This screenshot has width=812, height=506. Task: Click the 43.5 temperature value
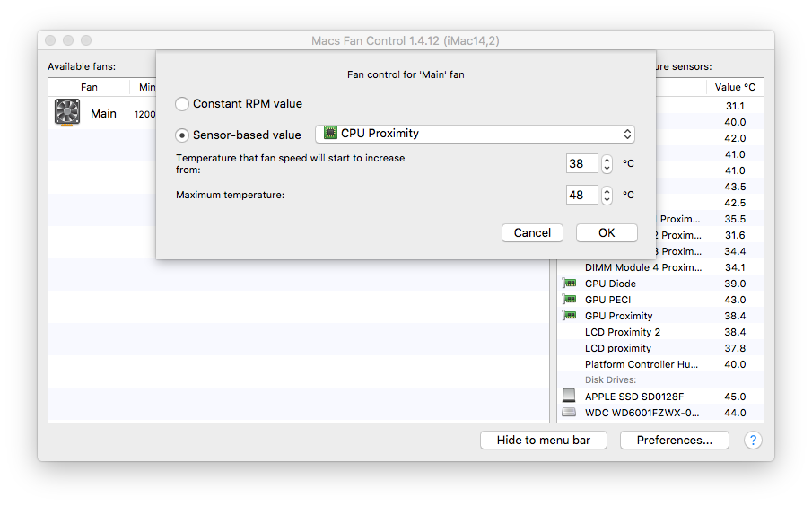(x=735, y=187)
